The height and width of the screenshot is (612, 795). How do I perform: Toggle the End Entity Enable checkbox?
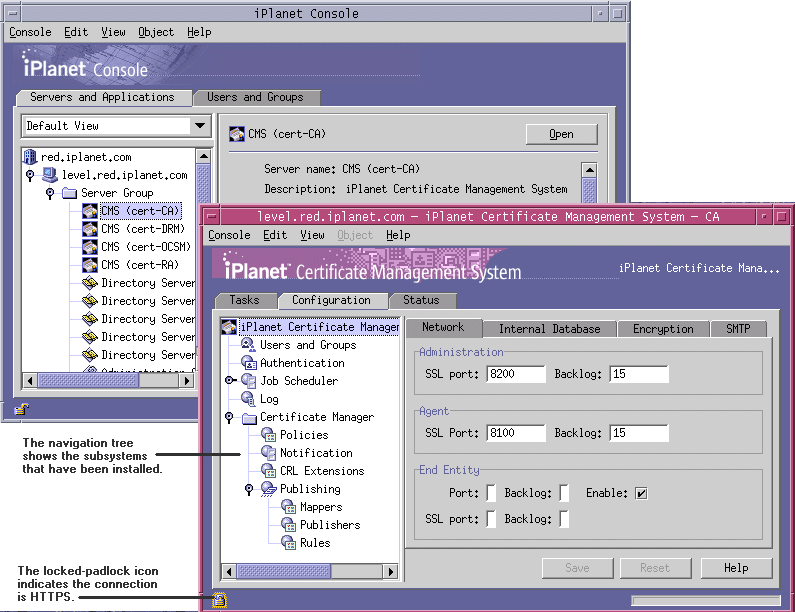(x=641, y=493)
